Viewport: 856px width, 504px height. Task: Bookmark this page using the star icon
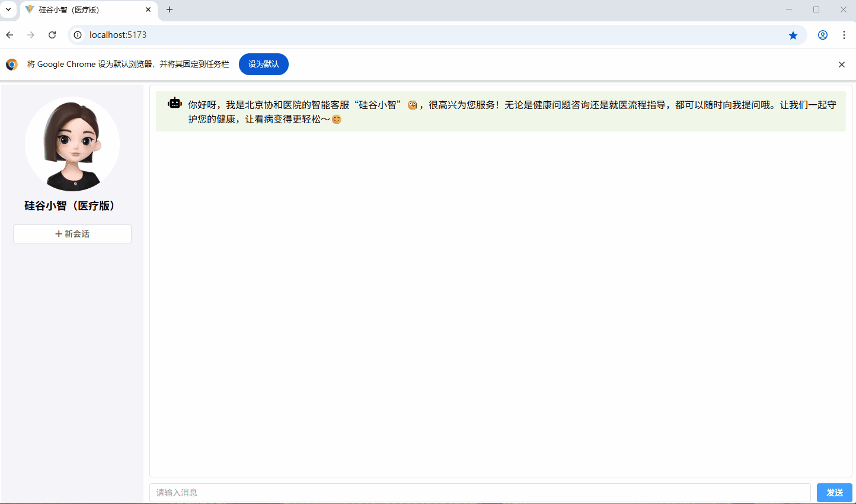pos(793,35)
